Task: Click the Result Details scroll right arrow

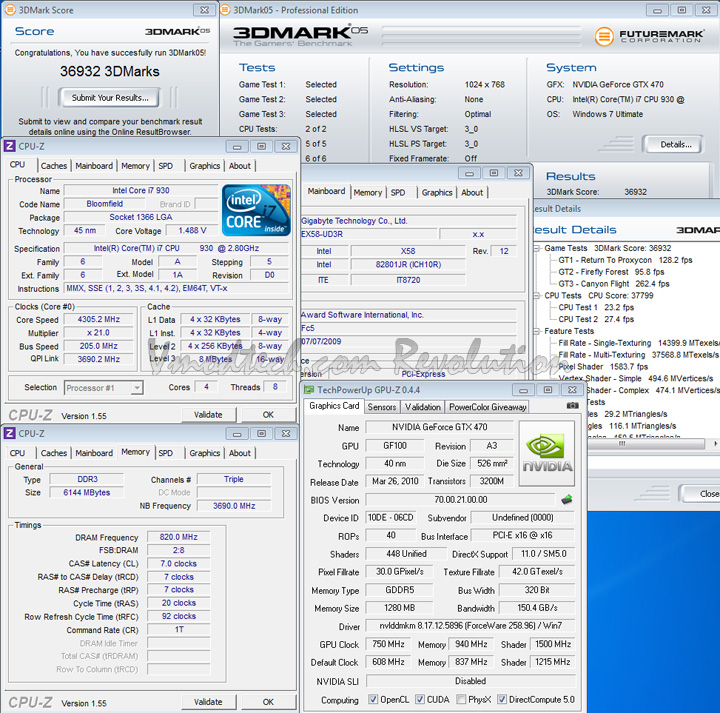Action: click(714, 444)
